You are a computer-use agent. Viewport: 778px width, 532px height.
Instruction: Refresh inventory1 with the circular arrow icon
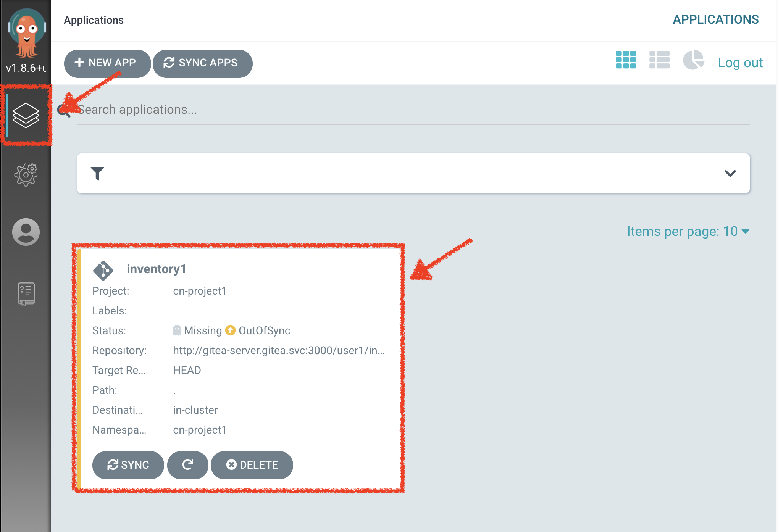[187, 465]
